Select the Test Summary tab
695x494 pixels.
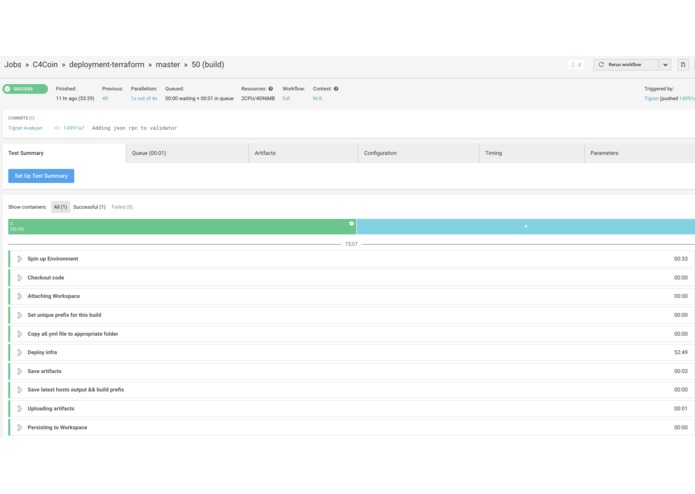pos(64,153)
